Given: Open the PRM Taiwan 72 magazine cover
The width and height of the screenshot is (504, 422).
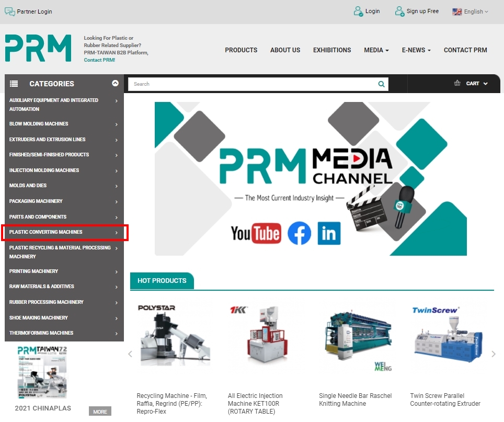Looking at the screenshot, I should 42,372.
